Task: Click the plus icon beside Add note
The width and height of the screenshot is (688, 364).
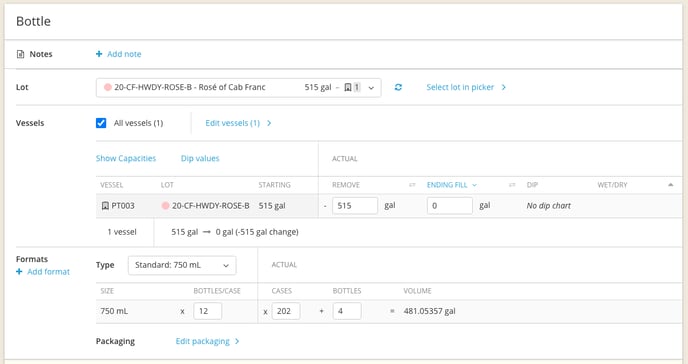Action: 99,54
